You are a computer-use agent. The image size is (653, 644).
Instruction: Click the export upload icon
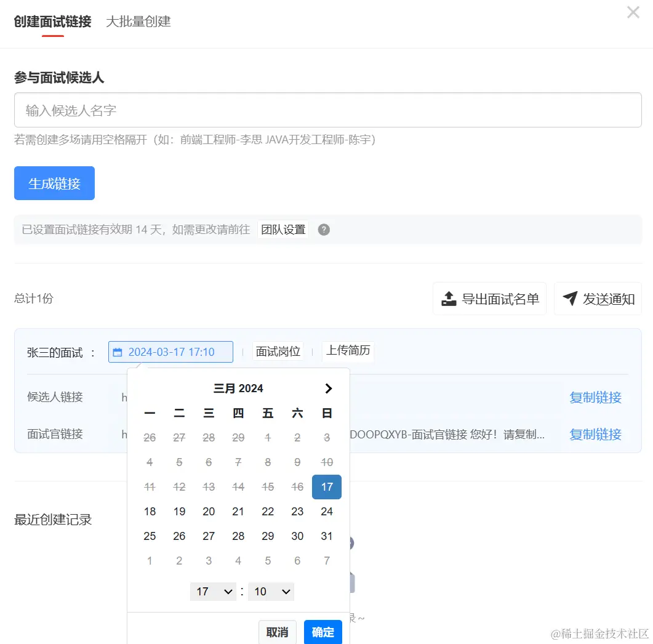click(x=449, y=299)
